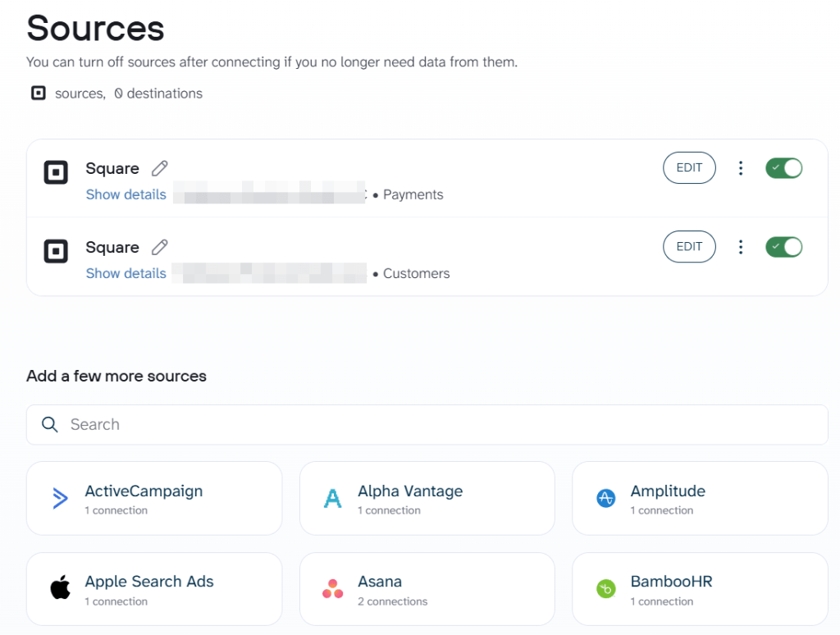Click the Search sources input field

click(x=443, y=424)
